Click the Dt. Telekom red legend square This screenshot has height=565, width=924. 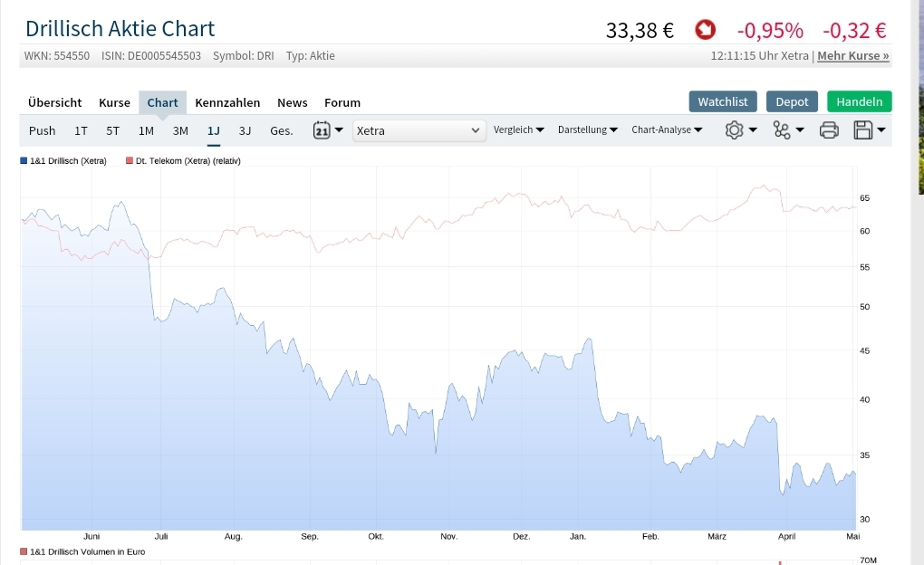point(129,161)
